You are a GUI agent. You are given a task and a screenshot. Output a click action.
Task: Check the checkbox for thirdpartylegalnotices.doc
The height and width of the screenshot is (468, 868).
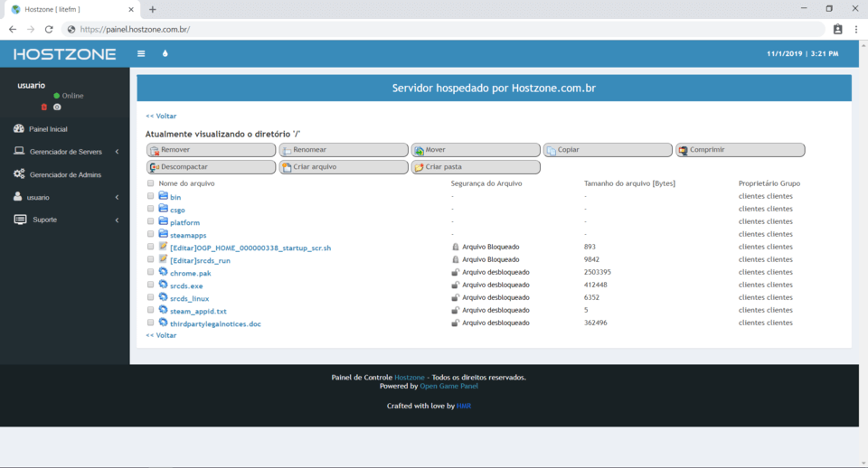click(151, 323)
